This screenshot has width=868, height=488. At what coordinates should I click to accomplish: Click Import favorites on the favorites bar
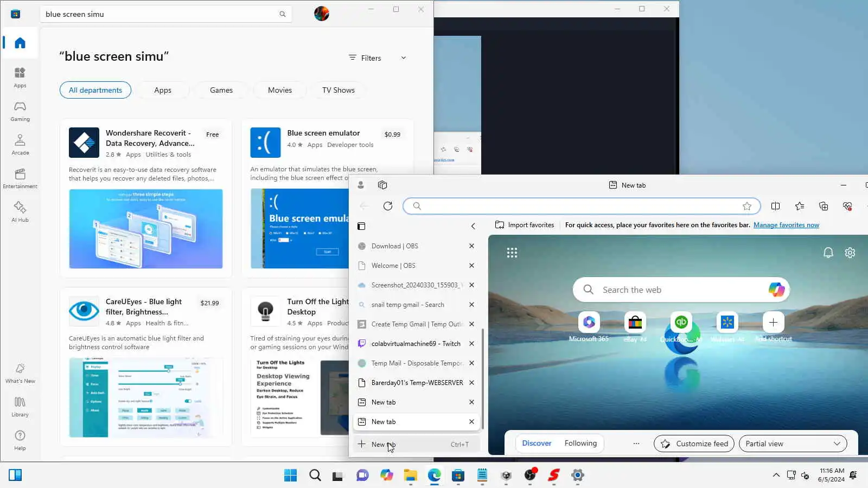(x=525, y=225)
